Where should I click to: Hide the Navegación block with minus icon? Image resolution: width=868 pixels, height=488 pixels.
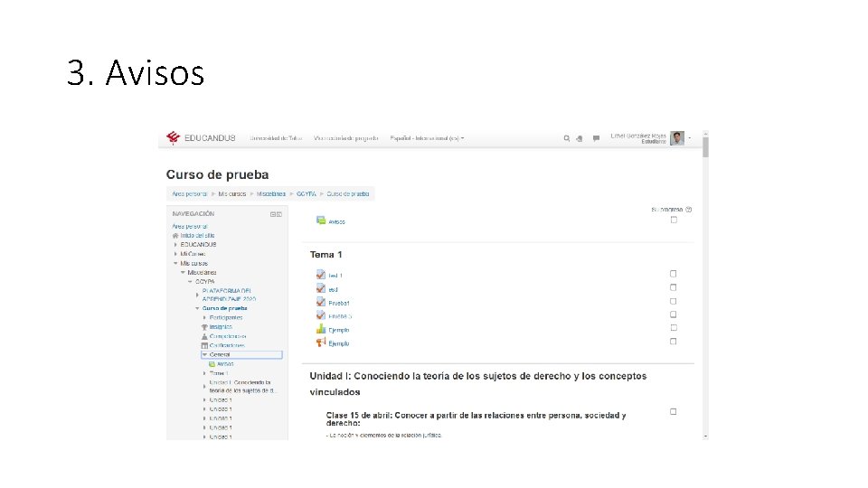click(272, 214)
